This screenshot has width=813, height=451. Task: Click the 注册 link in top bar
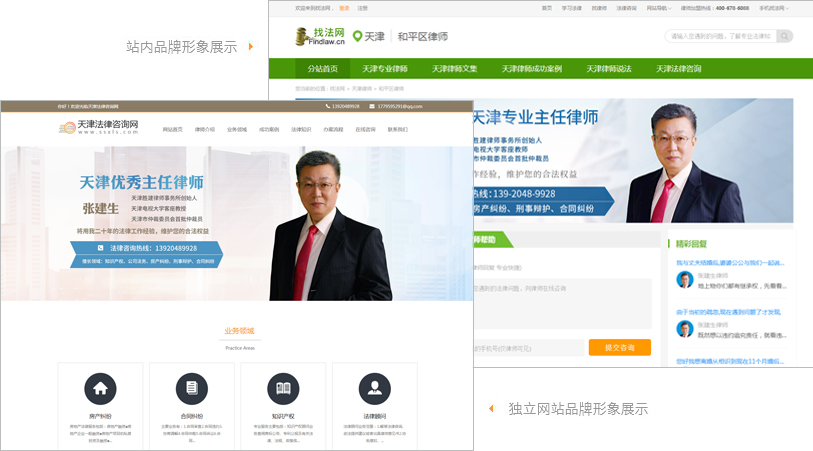pos(362,8)
